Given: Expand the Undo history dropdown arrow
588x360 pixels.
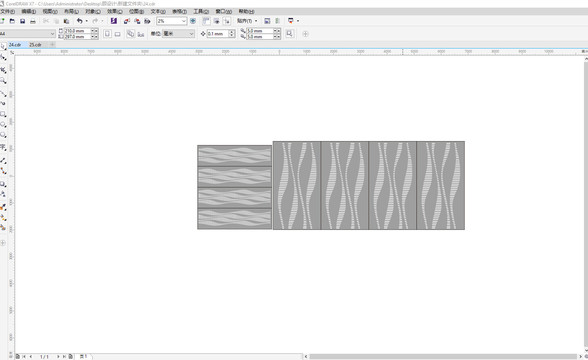Looking at the screenshot, I should (87, 21).
